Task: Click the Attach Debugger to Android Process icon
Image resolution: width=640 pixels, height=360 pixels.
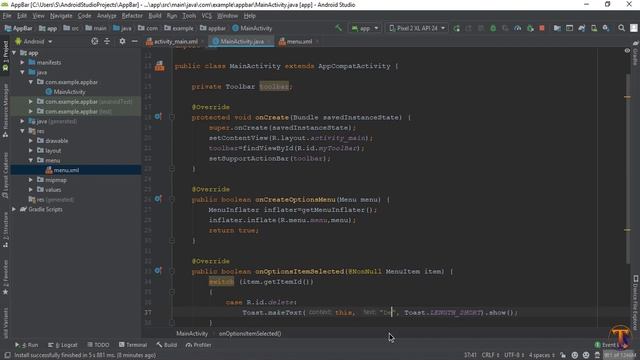Action: point(530,28)
